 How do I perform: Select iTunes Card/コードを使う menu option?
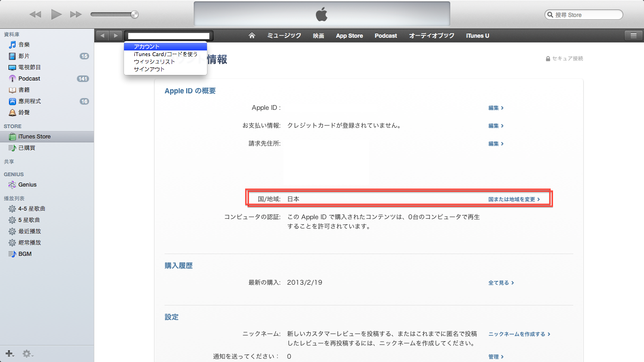tap(165, 54)
